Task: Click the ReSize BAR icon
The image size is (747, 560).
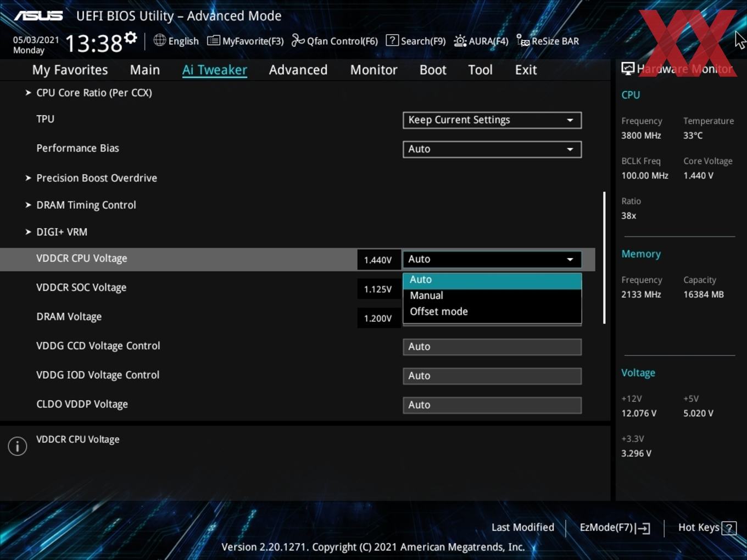Action: click(x=523, y=41)
